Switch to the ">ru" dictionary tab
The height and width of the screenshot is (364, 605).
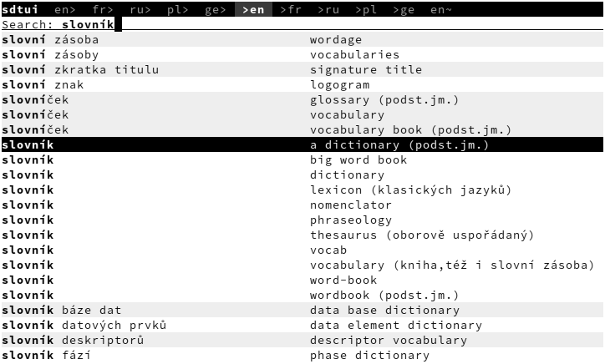click(x=328, y=9)
